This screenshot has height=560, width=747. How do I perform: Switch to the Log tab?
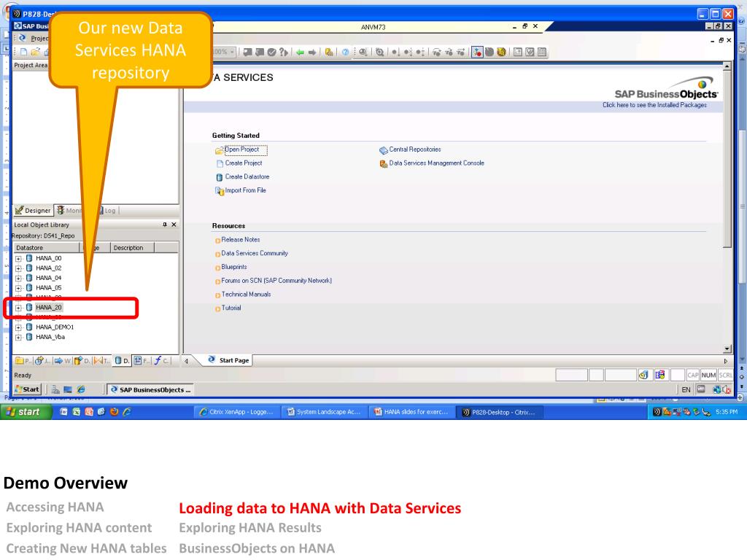point(109,211)
